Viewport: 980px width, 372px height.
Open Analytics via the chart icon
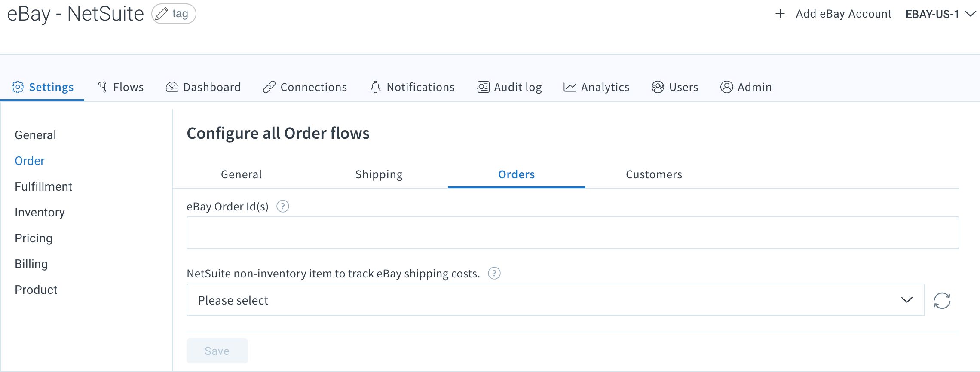(x=569, y=87)
